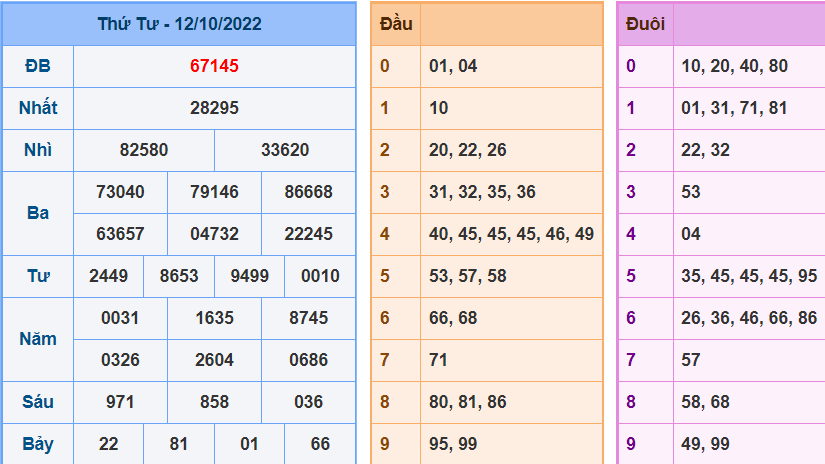
Task: Select fifth prize number 0326
Action: click(x=120, y=360)
